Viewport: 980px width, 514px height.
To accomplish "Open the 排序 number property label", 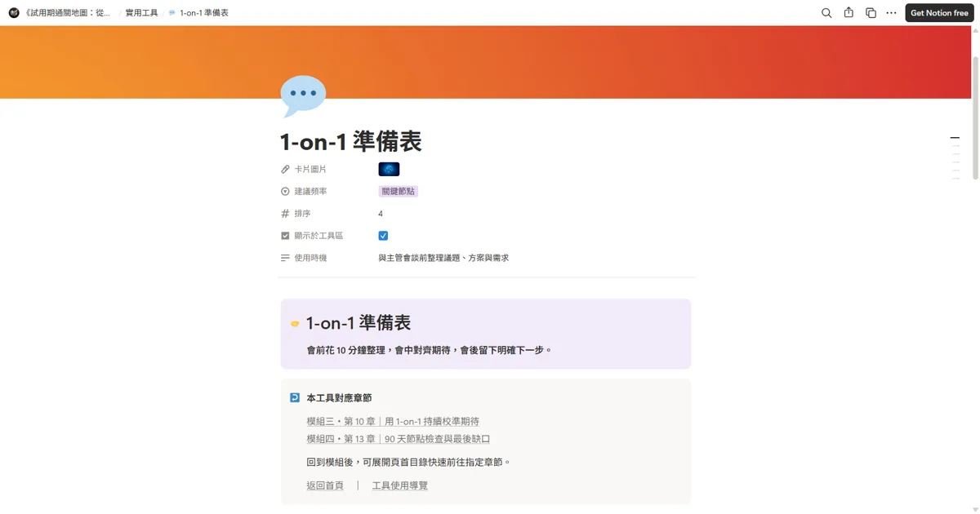I will click(302, 214).
